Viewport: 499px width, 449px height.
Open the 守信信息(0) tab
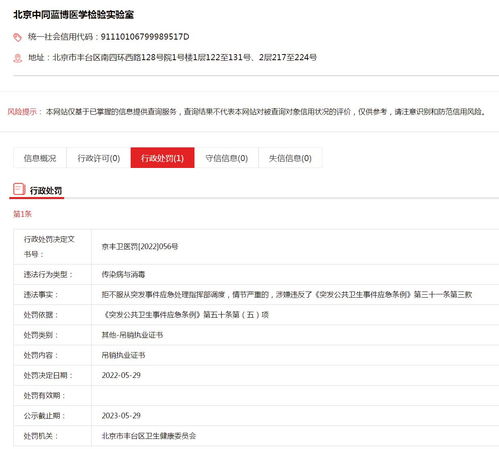coord(227,158)
